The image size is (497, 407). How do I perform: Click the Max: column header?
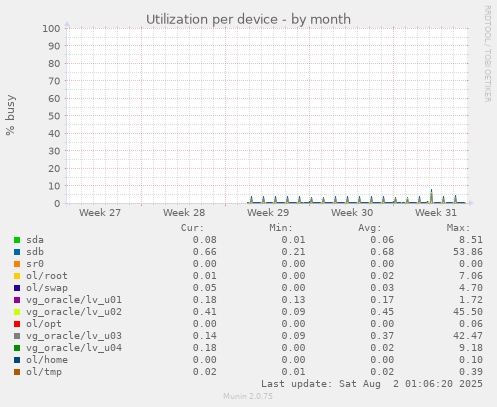(x=458, y=228)
